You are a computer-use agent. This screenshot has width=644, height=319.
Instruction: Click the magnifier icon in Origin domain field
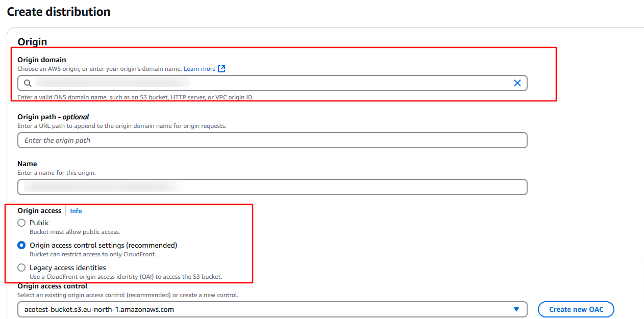[x=28, y=83]
